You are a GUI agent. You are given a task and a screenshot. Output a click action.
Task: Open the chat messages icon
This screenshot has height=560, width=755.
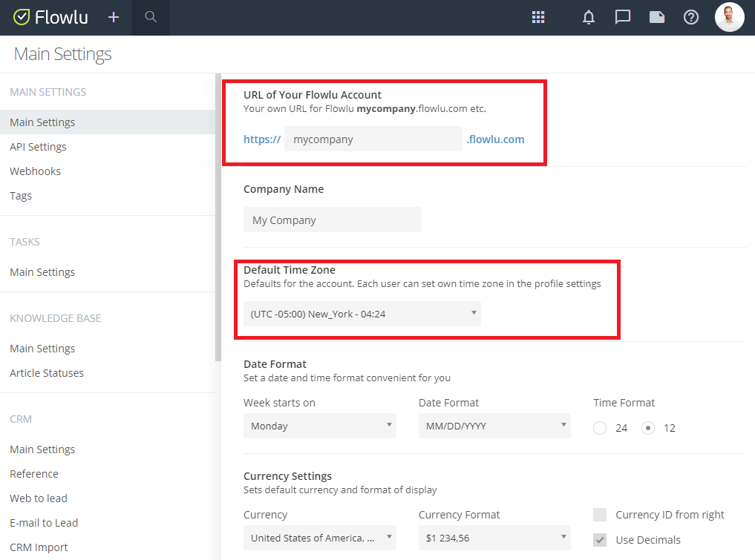(623, 17)
